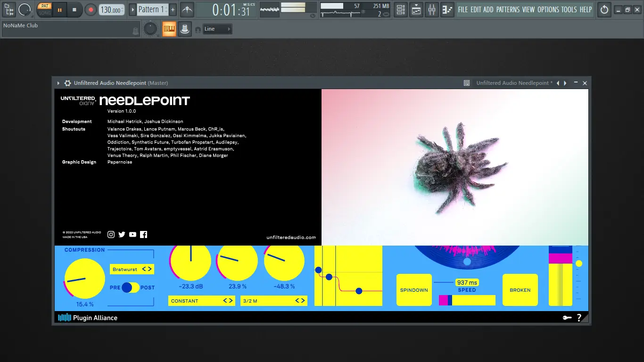The height and width of the screenshot is (362, 644).
Task: Open the OPTIONS menu
Action: pos(548,9)
